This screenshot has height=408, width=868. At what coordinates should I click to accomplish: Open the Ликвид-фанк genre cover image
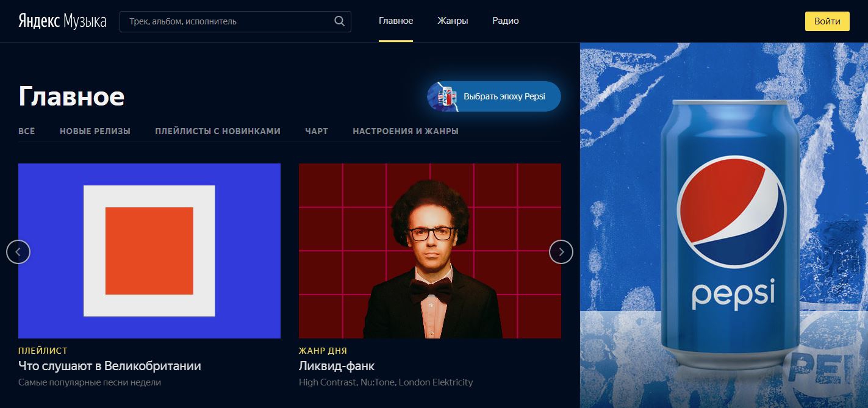click(x=430, y=251)
